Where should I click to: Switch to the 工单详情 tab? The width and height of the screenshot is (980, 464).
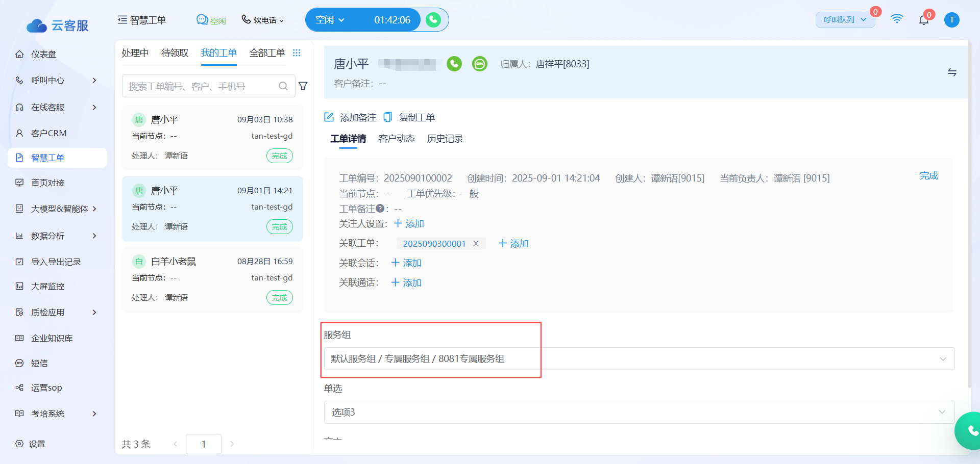[x=348, y=139]
